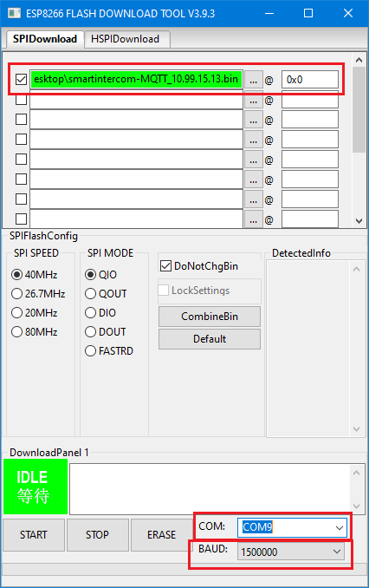This screenshot has height=588, width=369.
Task: Uncheck the smartintercom-MQTT bin file checkbox
Action: pyautogui.click(x=21, y=80)
